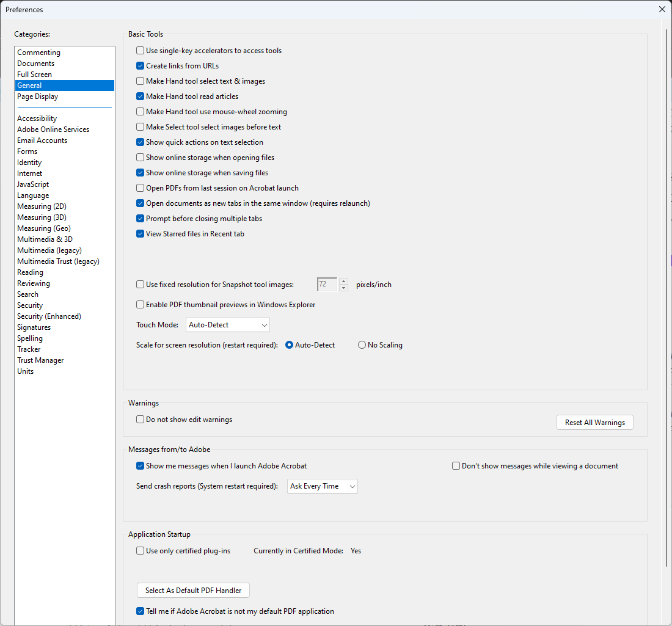The width and height of the screenshot is (672, 626).
Task: Open the Security (Enhanced) preferences category
Action: (49, 316)
